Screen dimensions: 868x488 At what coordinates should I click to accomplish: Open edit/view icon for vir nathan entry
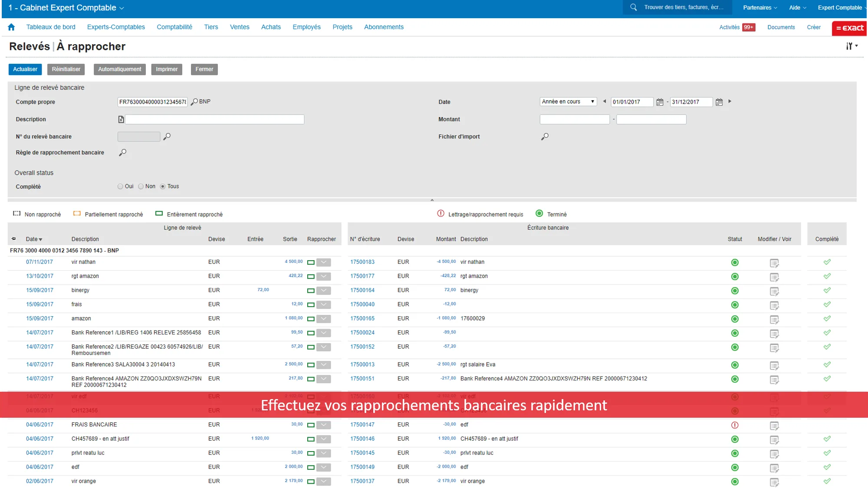774,263
